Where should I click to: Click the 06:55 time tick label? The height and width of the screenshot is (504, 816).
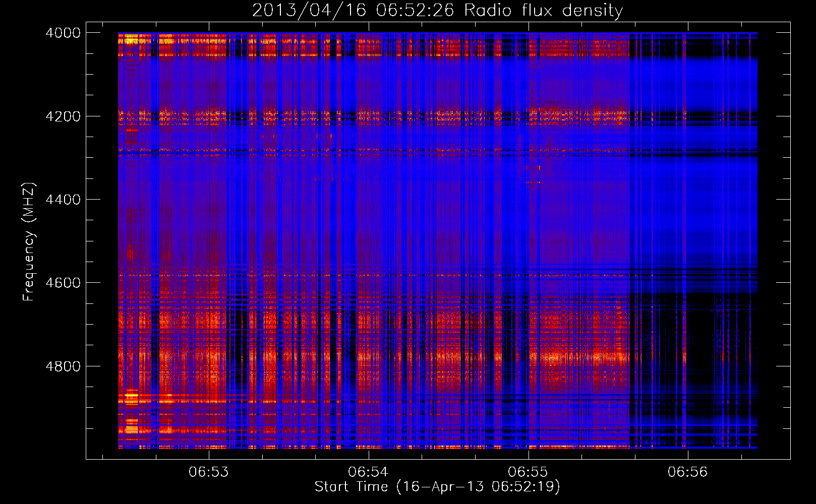(x=528, y=472)
